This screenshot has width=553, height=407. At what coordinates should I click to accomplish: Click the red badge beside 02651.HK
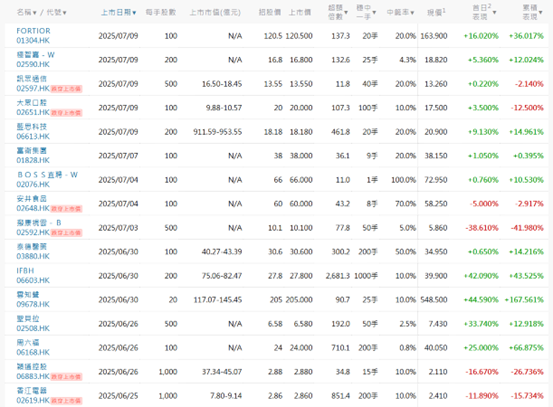point(66,113)
